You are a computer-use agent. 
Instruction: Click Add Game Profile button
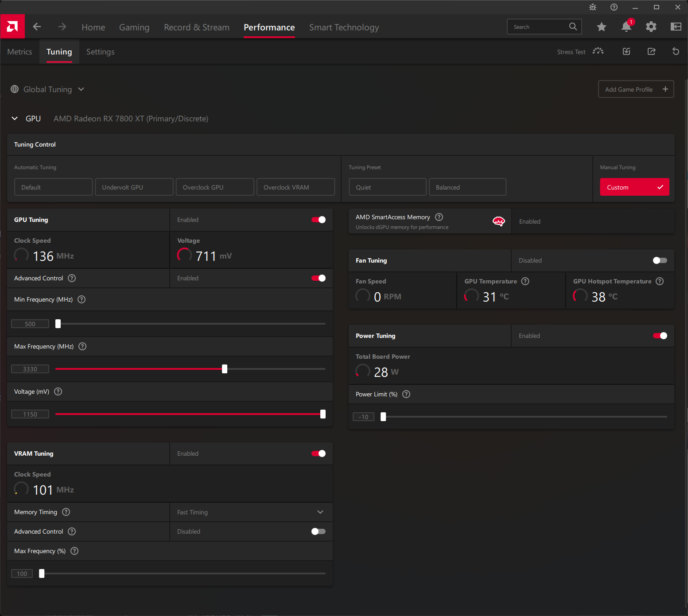click(636, 89)
